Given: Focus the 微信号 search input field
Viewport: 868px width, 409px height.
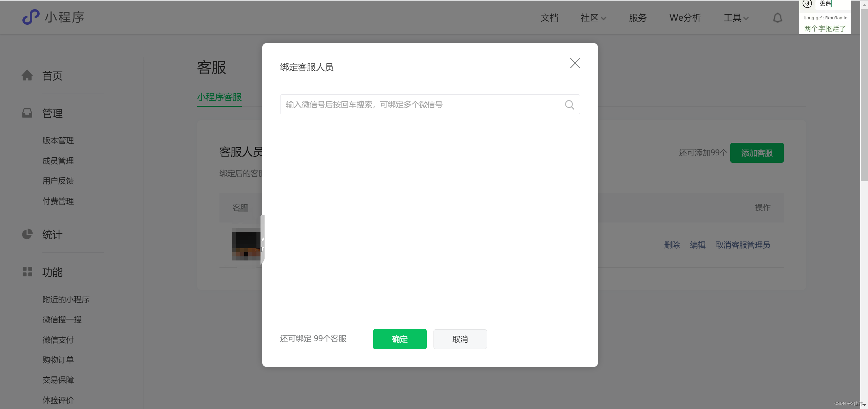Looking at the screenshot, I should pos(421,104).
